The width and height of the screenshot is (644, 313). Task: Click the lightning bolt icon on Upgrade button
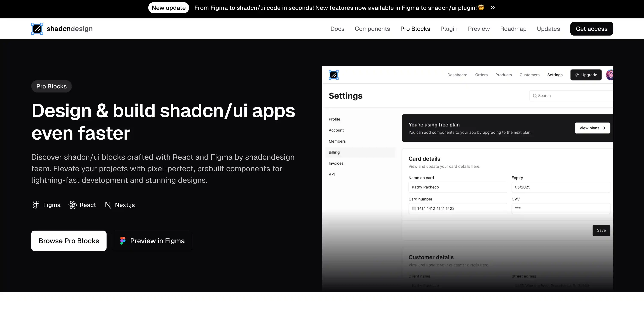click(577, 75)
